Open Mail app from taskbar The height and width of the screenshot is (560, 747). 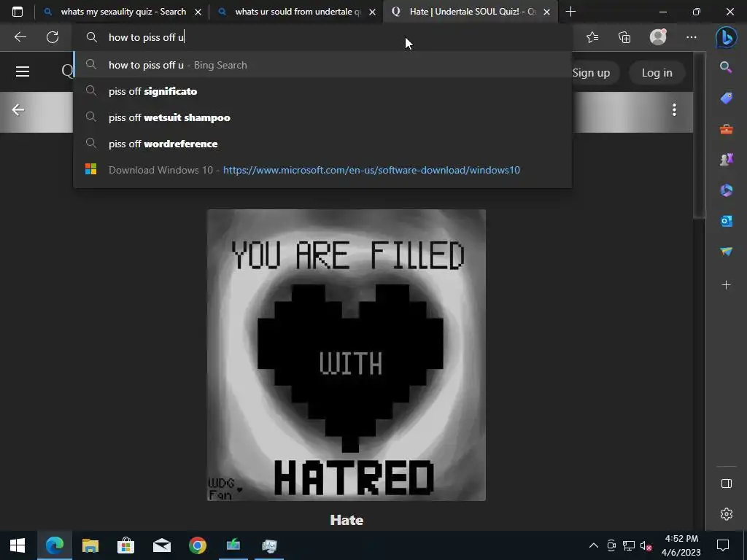pos(161,545)
